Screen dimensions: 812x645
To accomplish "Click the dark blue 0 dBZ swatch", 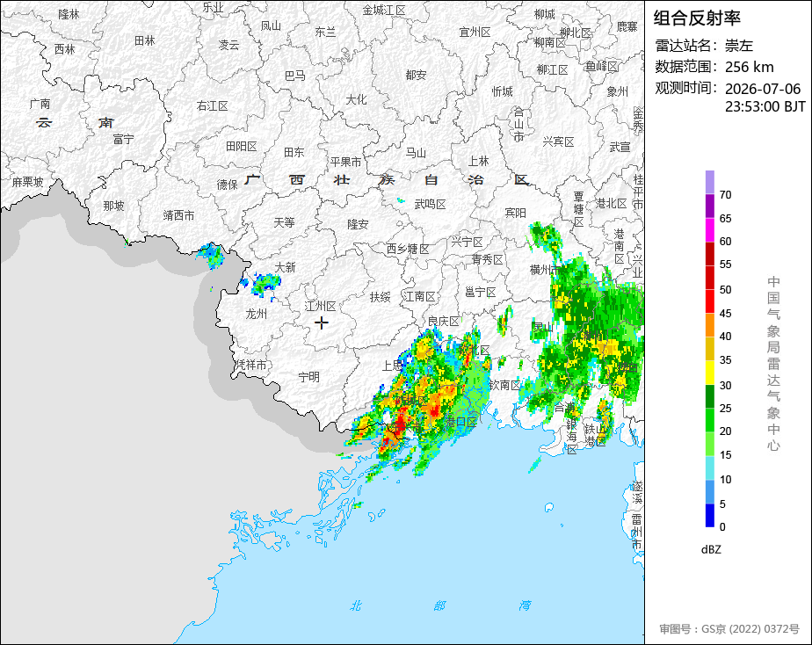I will click(x=709, y=515).
